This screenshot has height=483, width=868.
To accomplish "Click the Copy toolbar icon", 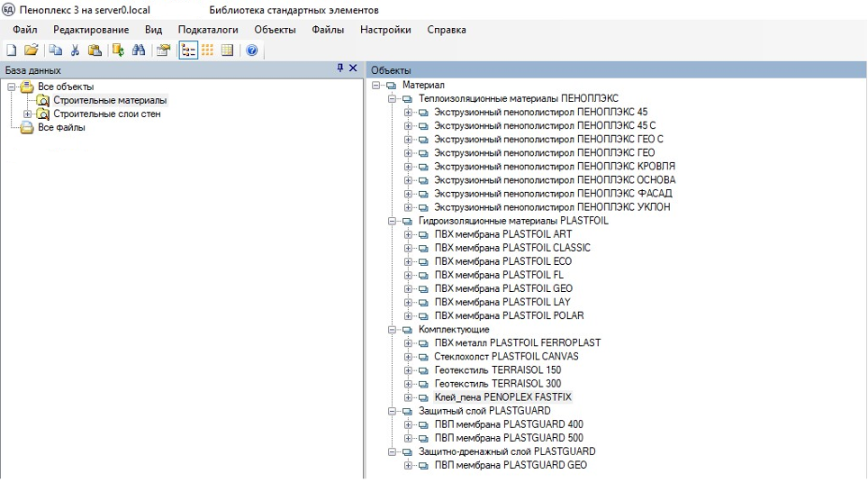I will click(x=56, y=50).
